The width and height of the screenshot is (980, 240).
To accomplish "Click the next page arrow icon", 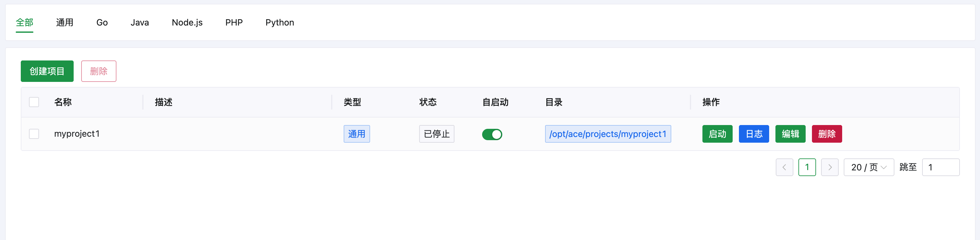I will click(830, 167).
